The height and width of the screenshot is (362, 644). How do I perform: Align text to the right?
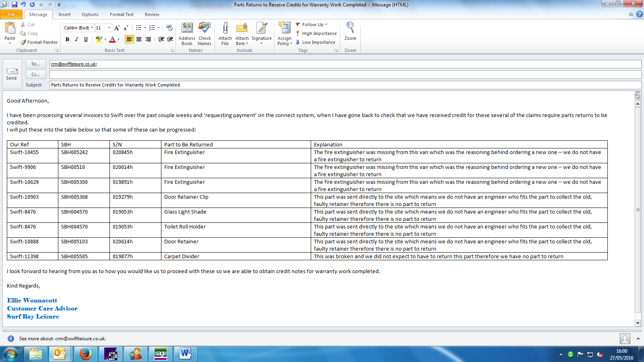pyautogui.click(x=148, y=39)
